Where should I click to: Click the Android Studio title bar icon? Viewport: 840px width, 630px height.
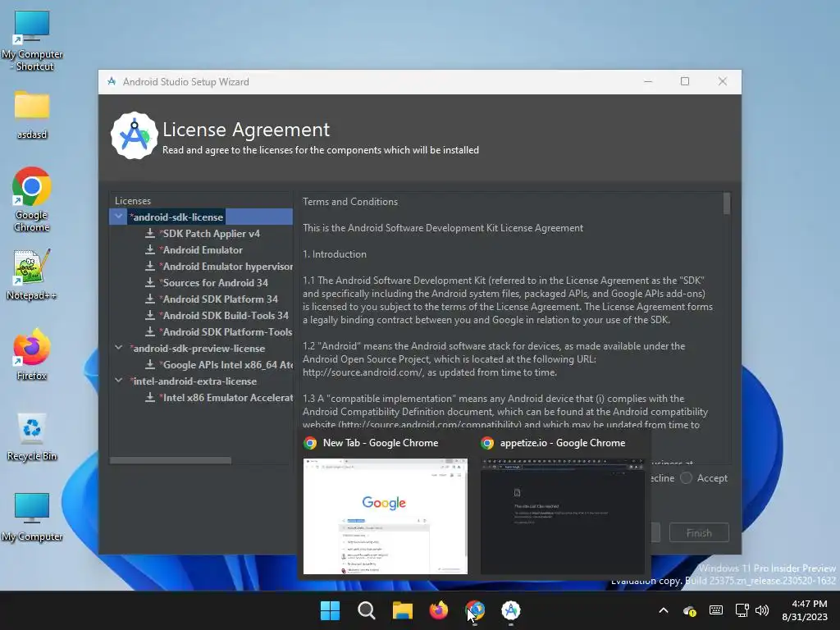[112, 81]
